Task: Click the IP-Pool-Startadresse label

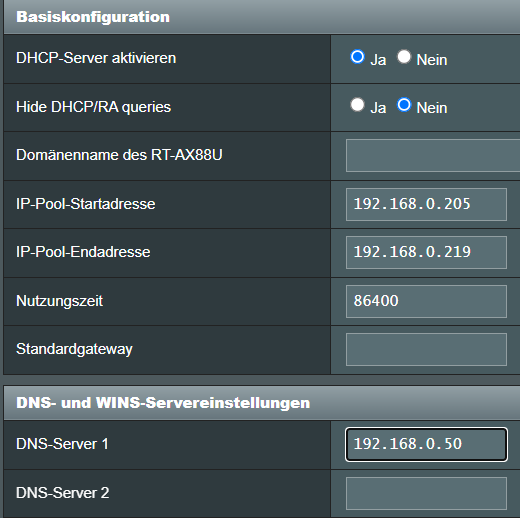Action: coord(86,204)
